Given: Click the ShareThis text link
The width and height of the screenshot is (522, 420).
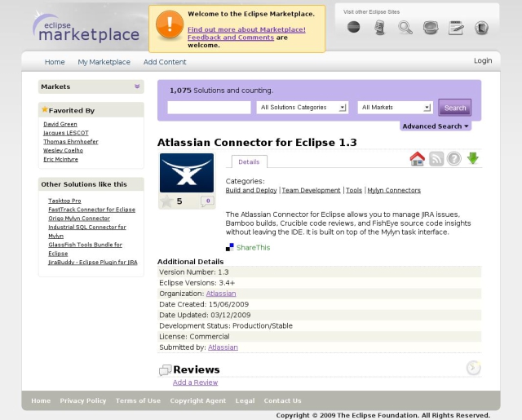Looking at the screenshot, I should (254, 248).
